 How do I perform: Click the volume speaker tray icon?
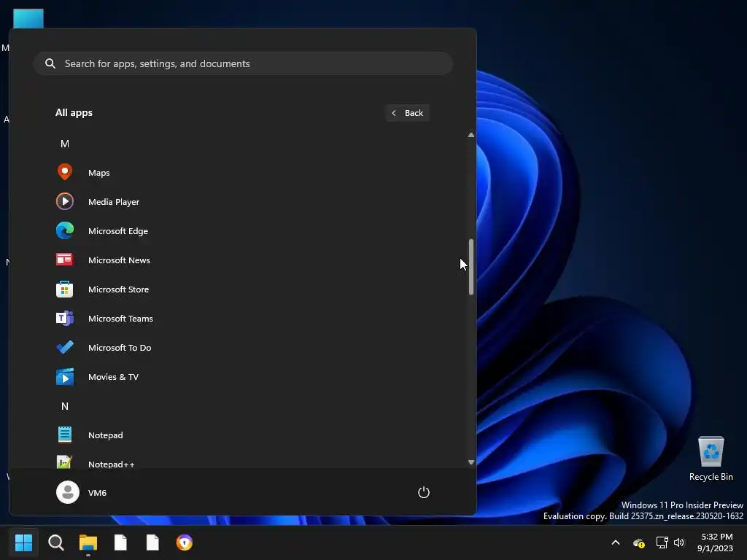point(679,542)
